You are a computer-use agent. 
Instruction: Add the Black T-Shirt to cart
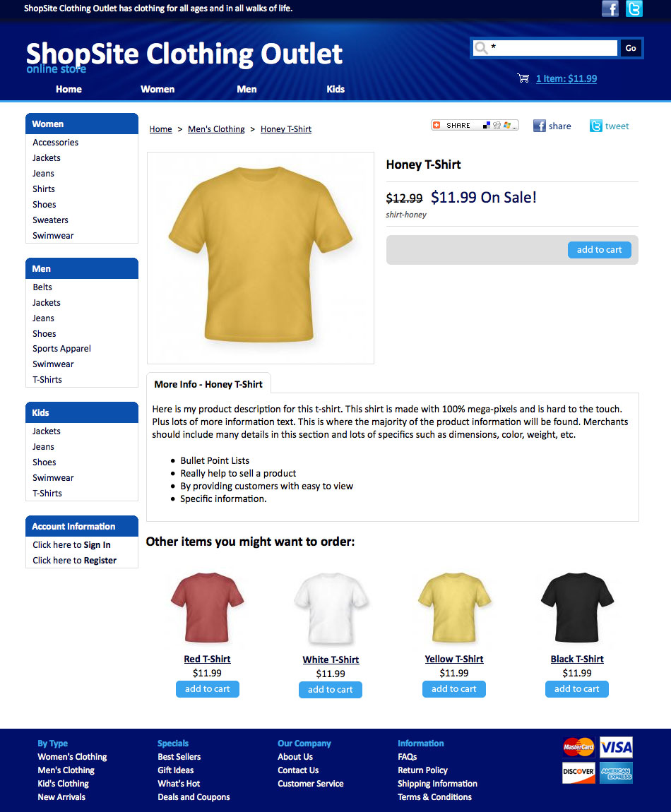pyautogui.click(x=576, y=688)
